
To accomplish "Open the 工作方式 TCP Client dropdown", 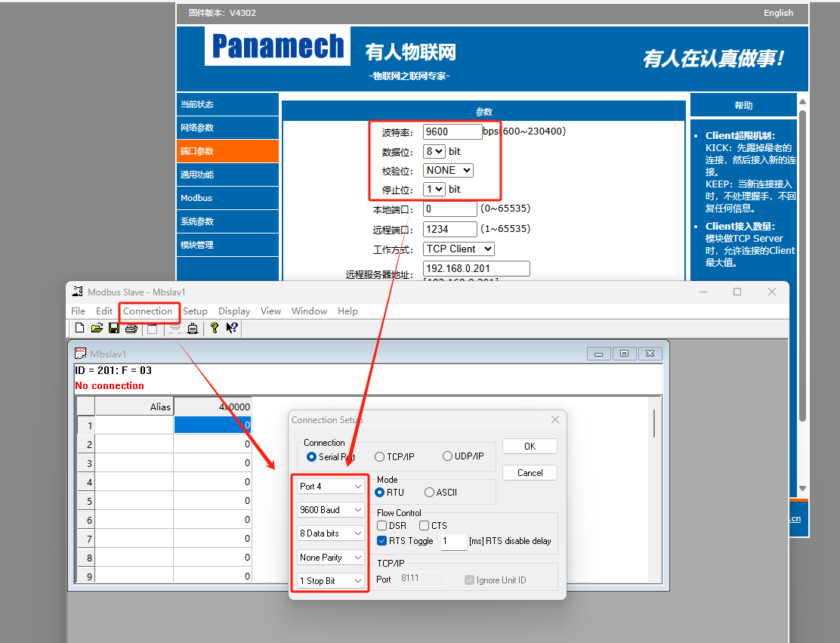I will pos(459,249).
